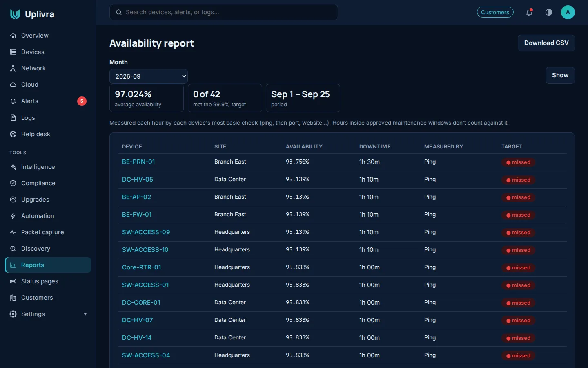The image size is (588, 368).
Task: Open notifications bell in top bar
Action: coord(529,12)
